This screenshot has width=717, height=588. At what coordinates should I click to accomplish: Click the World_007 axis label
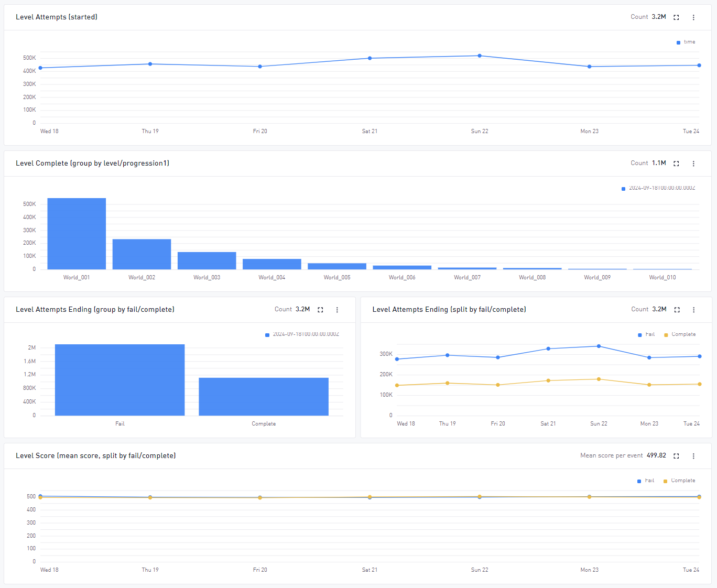coord(467,278)
